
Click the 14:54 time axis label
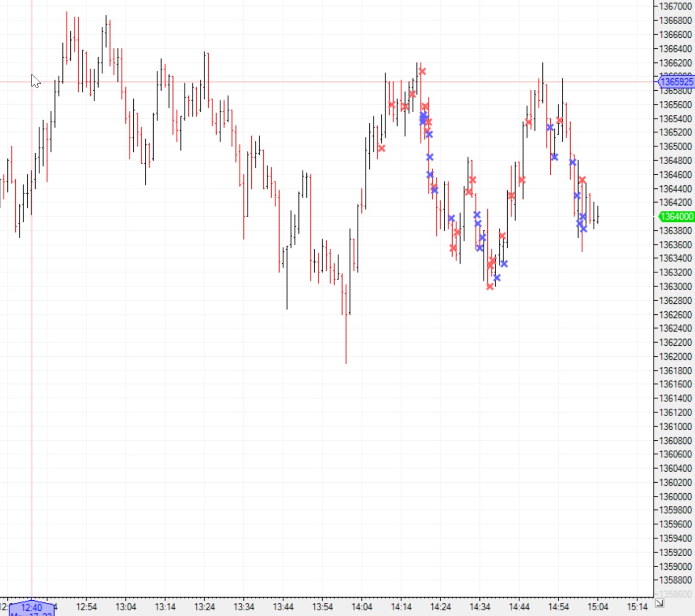[559, 607]
